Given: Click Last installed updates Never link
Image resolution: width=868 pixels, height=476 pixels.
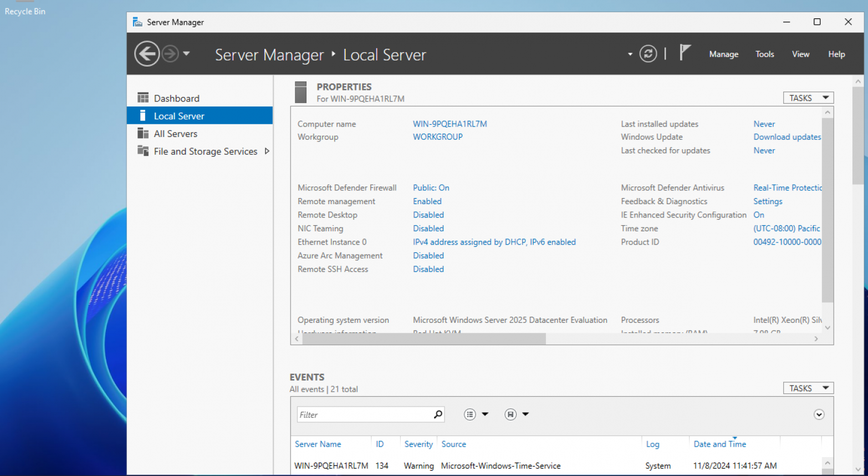Looking at the screenshot, I should pos(764,124).
